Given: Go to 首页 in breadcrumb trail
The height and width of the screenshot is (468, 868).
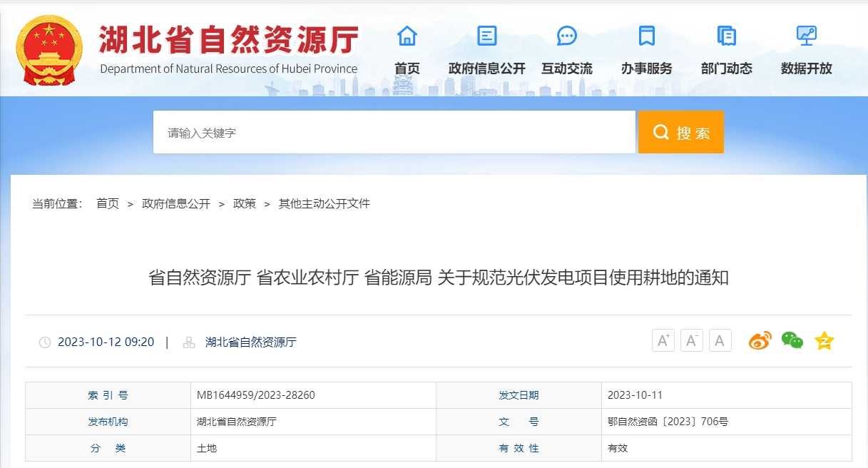Looking at the screenshot, I should 108,204.
